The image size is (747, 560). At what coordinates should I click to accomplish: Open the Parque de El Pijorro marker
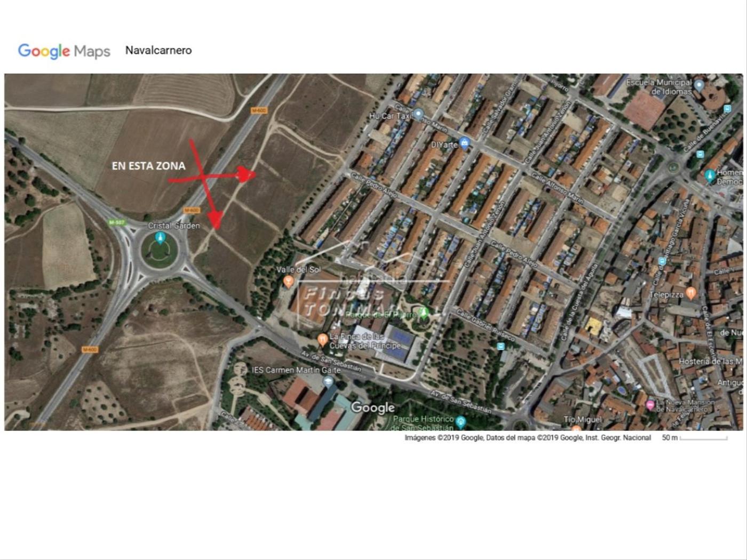(424, 312)
